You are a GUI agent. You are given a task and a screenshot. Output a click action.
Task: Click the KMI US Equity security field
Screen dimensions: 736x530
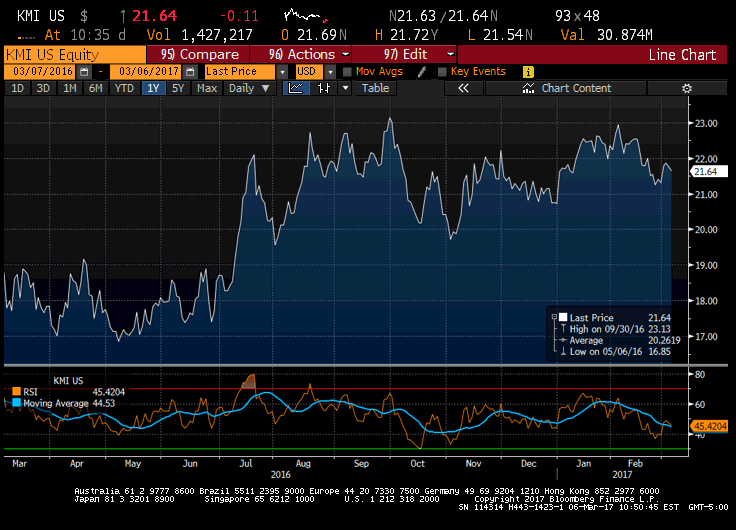click(75, 54)
